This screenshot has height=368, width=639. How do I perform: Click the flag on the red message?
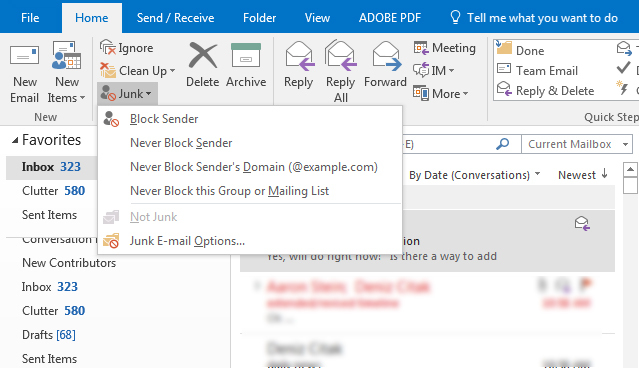586,284
